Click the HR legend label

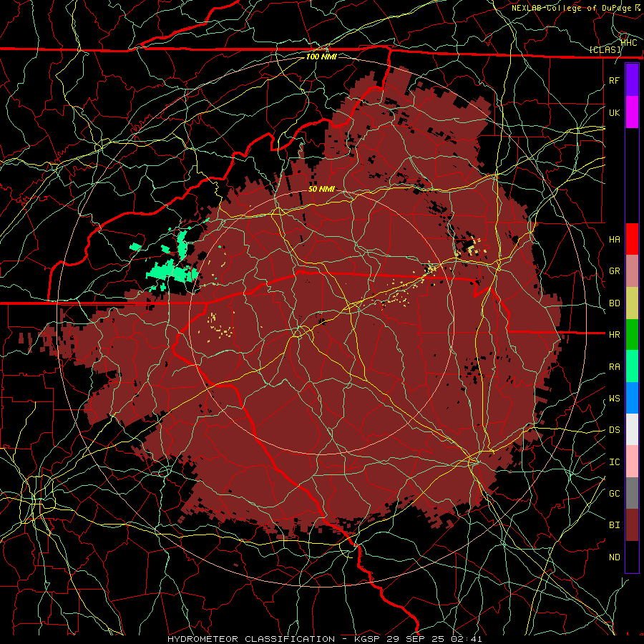pyautogui.click(x=615, y=335)
